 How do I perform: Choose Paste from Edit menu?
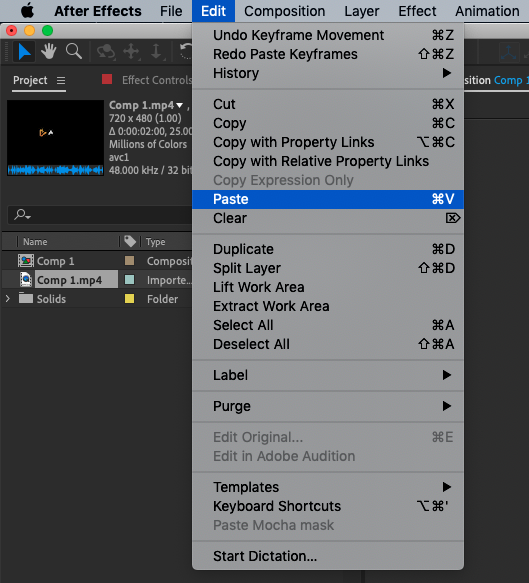(x=328, y=199)
